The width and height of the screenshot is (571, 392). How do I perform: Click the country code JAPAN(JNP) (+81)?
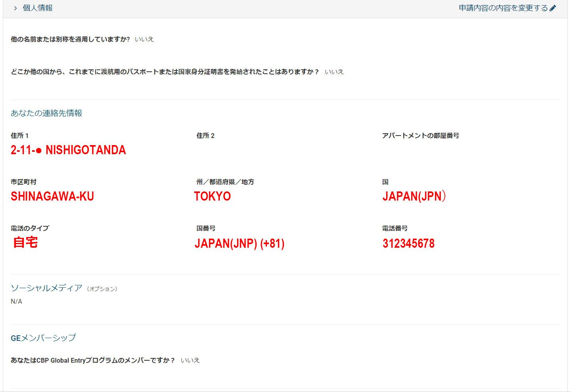[x=240, y=243]
